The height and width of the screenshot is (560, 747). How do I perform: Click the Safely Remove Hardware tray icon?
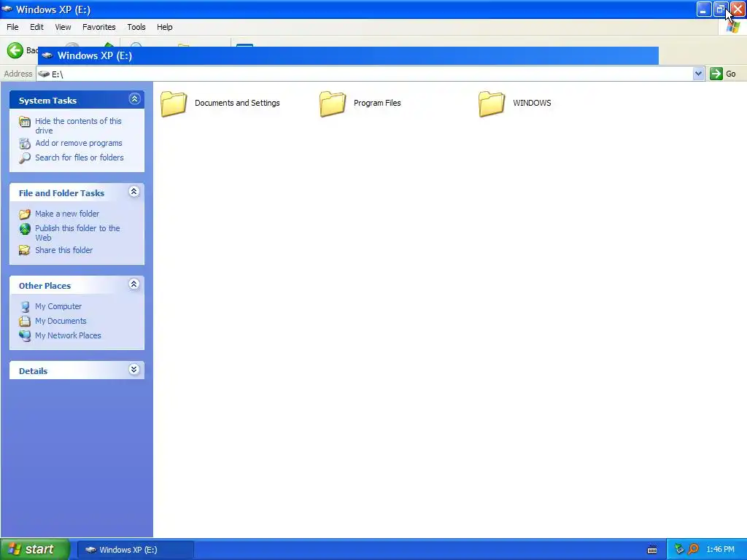[679, 549]
